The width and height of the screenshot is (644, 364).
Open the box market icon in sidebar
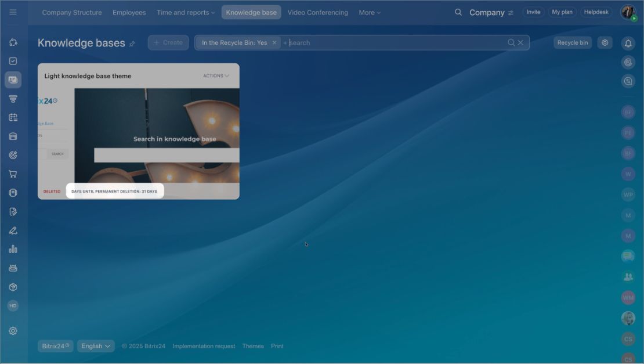click(13, 287)
